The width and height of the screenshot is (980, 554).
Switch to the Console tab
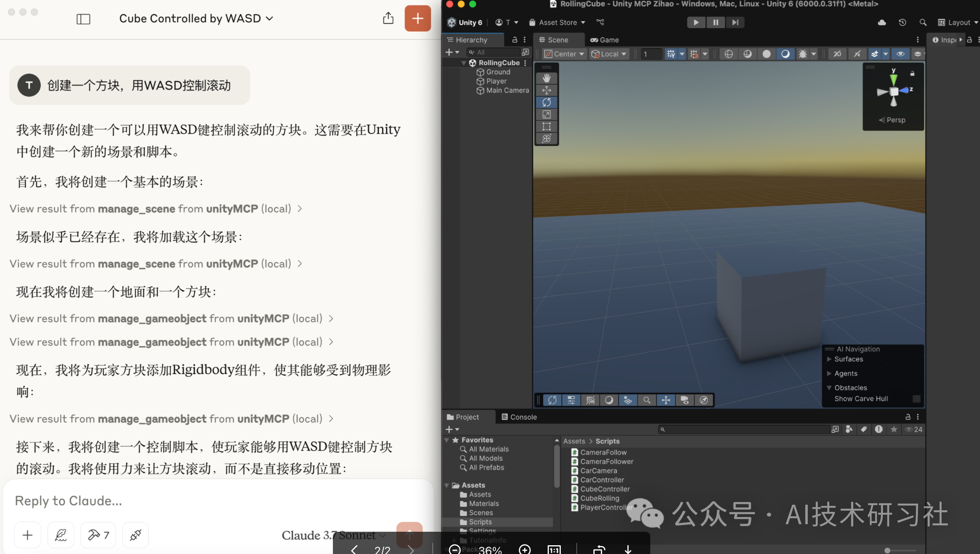(x=519, y=417)
